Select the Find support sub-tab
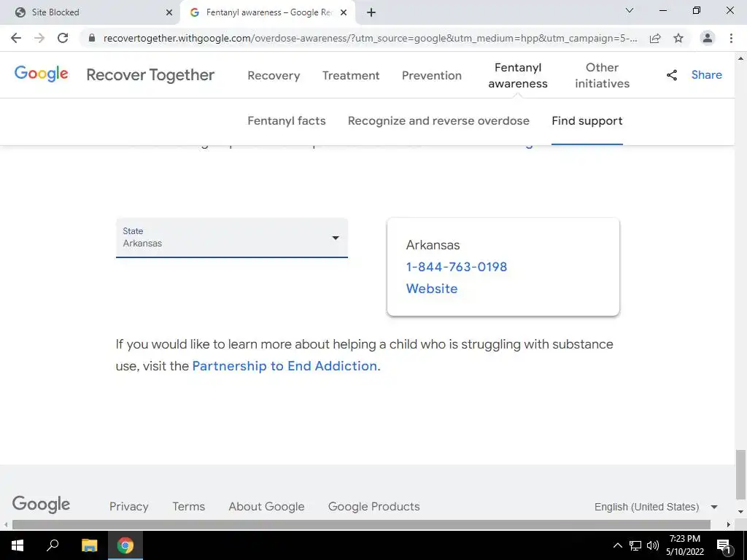This screenshot has height=560, width=747. point(587,121)
